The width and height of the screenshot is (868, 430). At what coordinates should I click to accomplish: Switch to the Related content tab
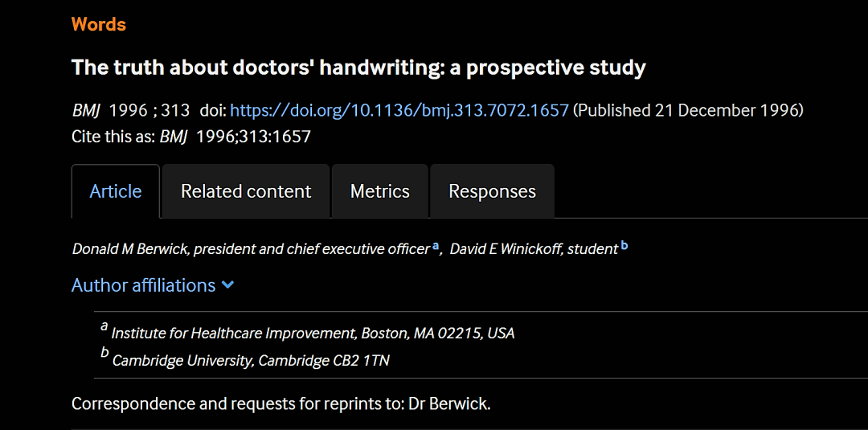(246, 191)
